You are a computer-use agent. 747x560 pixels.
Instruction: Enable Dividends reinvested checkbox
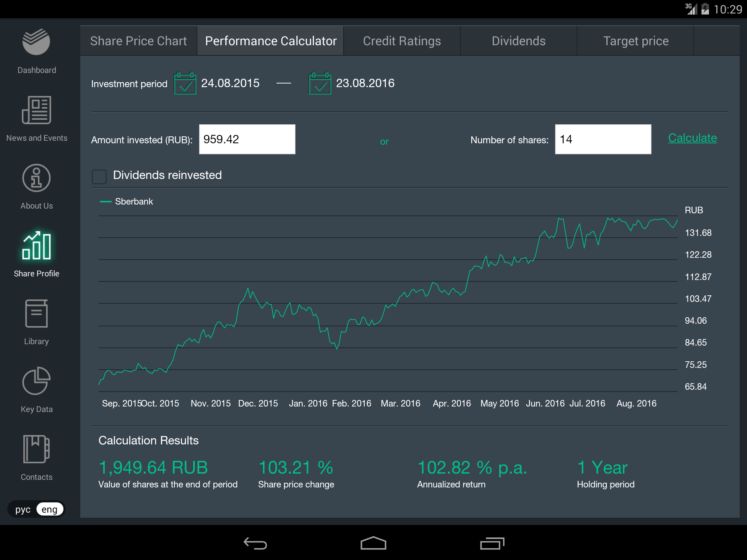pyautogui.click(x=99, y=176)
